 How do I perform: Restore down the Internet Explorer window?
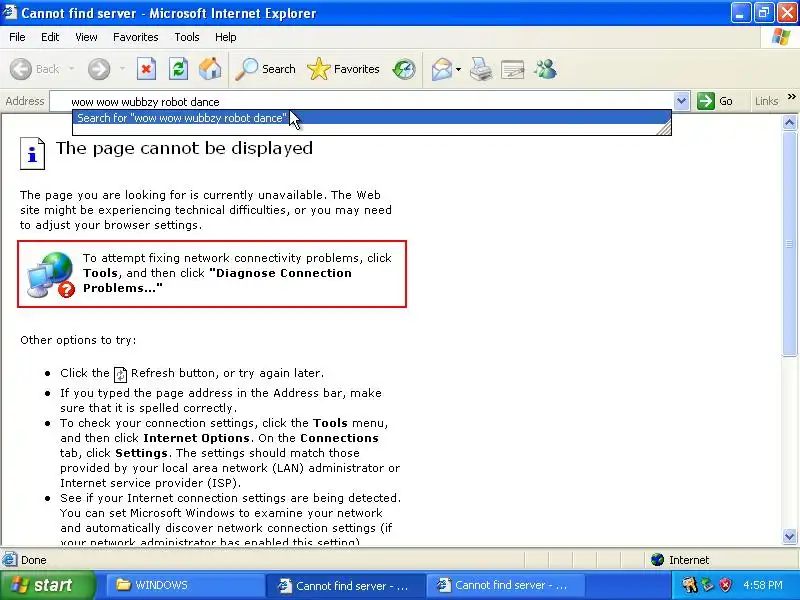click(763, 13)
